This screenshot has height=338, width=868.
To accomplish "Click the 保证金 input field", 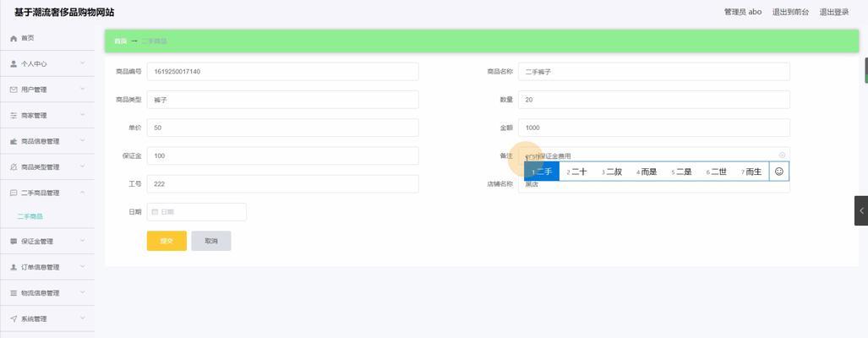I will (283, 156).
